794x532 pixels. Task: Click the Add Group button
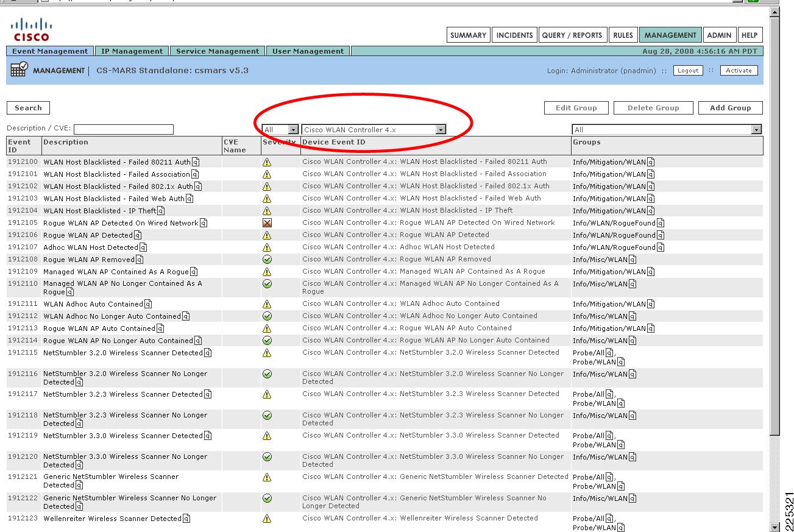pyautogui.click(x=731, y=108)
